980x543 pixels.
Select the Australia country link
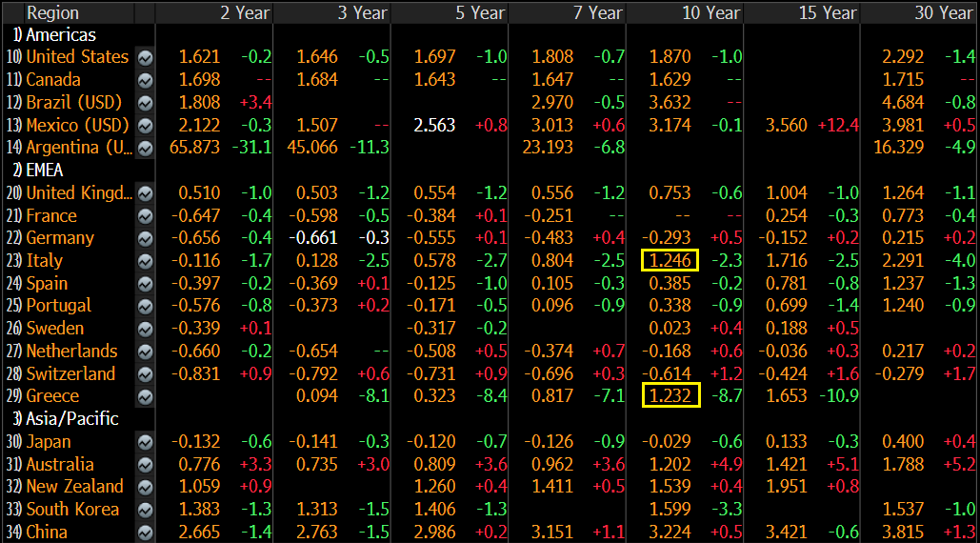(60, 464)
